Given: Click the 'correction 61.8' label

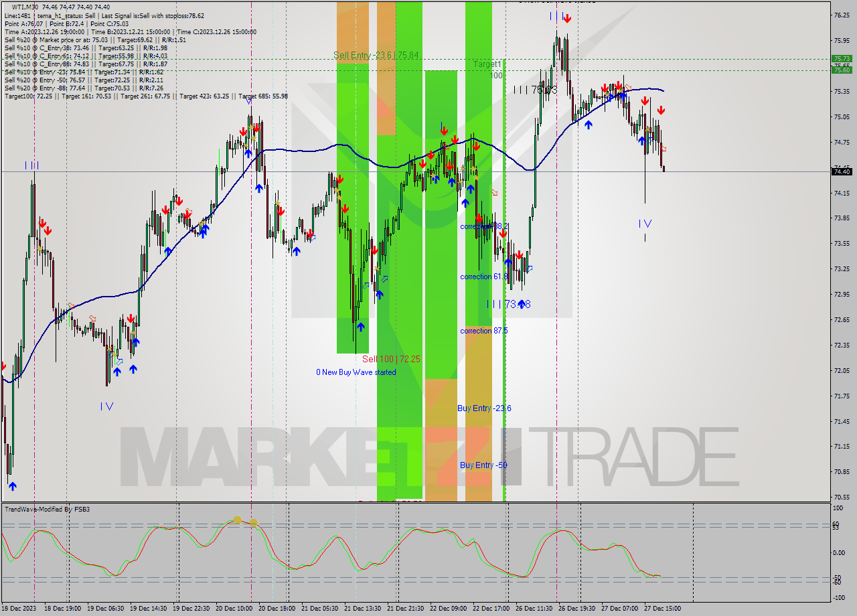Looking at the screenshot, I should 484,277.
